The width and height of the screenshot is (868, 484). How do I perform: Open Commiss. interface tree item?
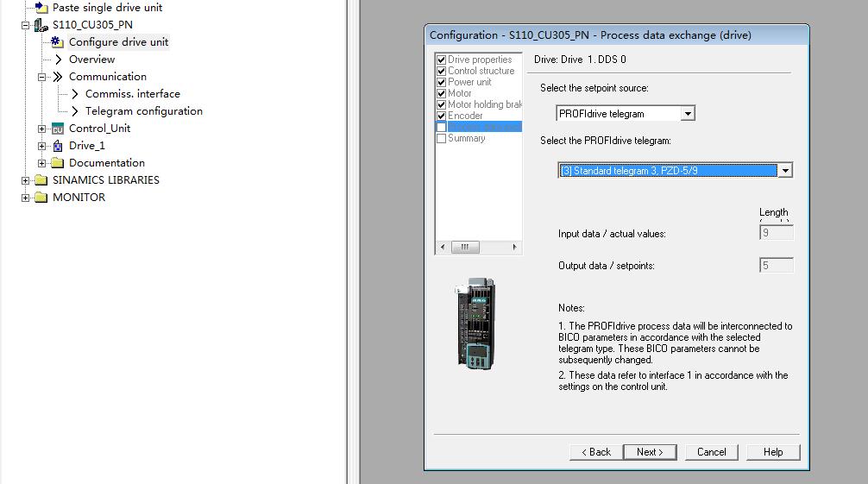[133, 94]
